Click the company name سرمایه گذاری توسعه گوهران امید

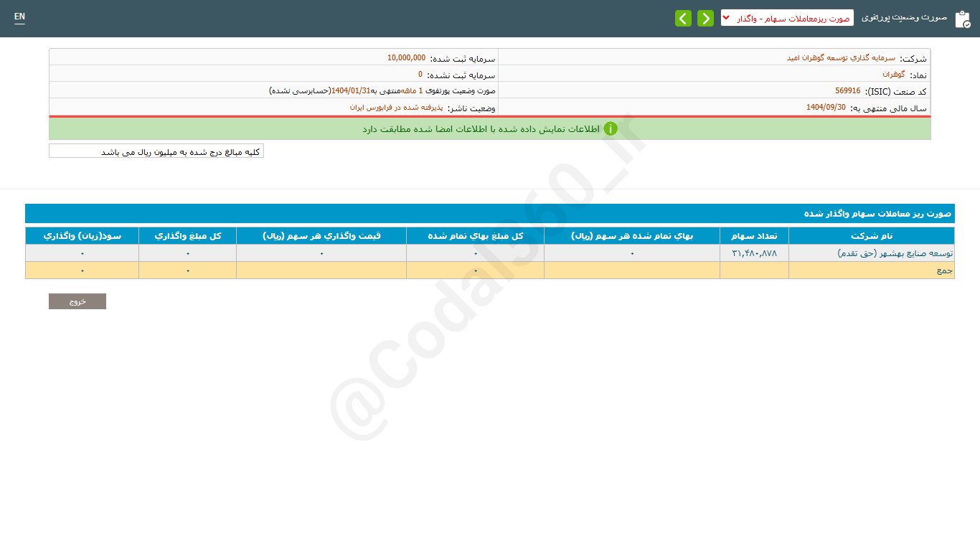[x=841, y=58]
